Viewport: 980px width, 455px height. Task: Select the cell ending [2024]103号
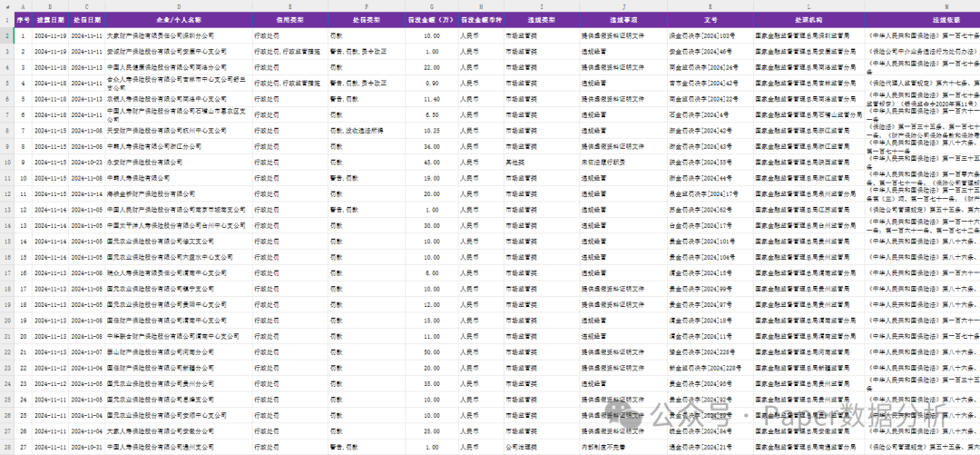point(710,35)
